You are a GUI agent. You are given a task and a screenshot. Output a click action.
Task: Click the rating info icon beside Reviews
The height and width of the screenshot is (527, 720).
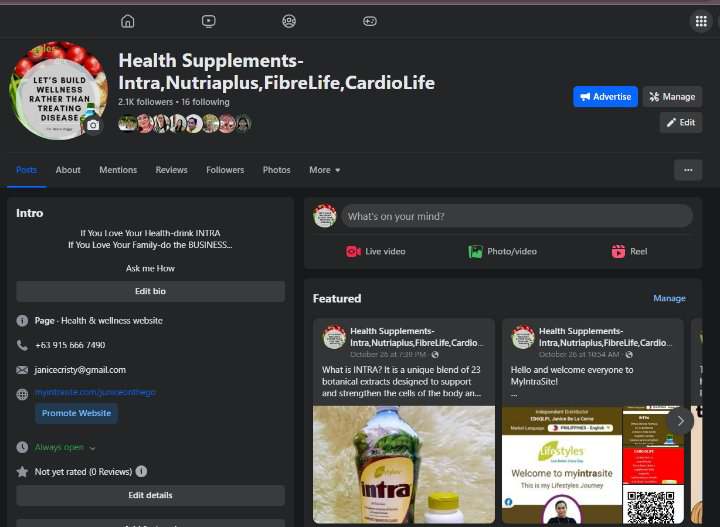point(141,471)
